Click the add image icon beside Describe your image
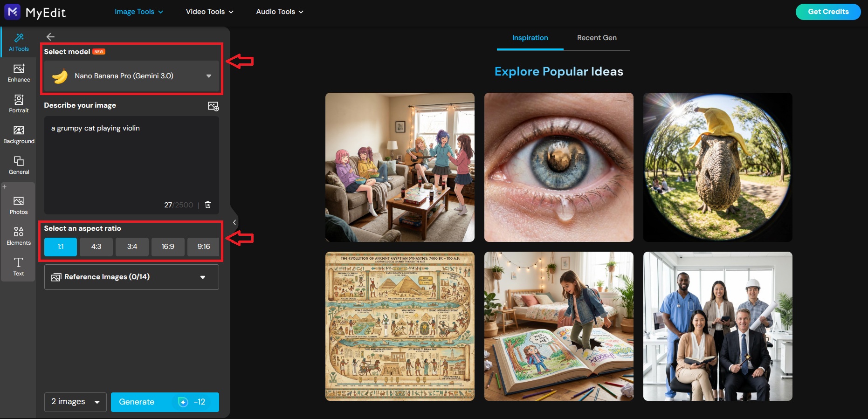This screenshot has height=419, width=868. pos(213,106)
